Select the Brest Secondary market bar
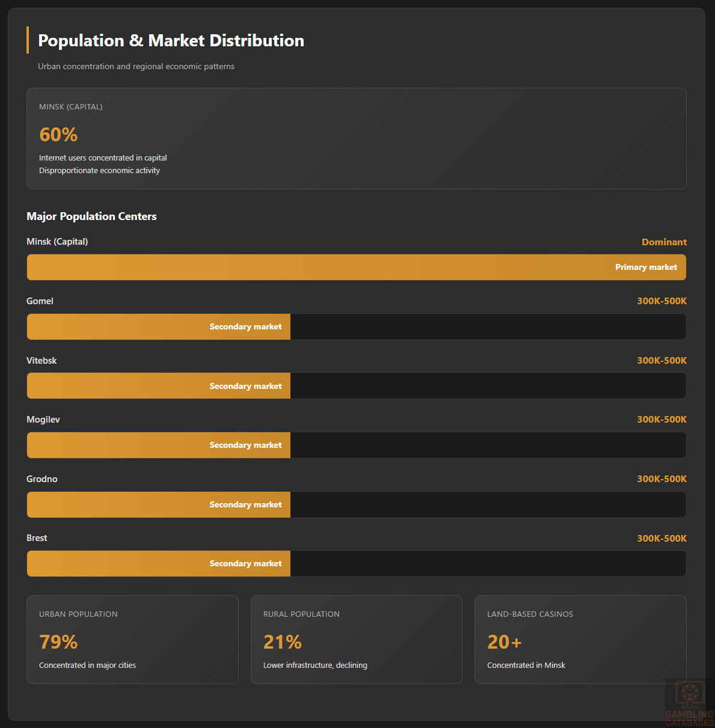 tap(159, 564)
